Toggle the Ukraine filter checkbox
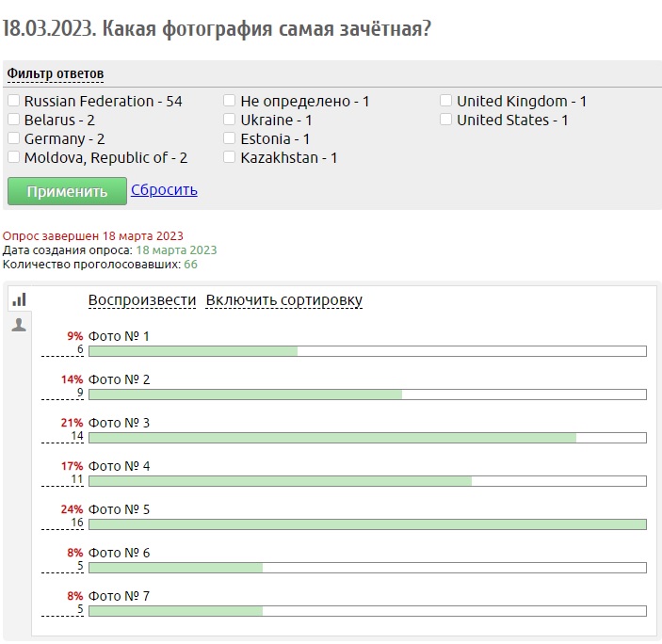Screen dimensions: 662x644 pyautogui.click(x=230, y=120)
